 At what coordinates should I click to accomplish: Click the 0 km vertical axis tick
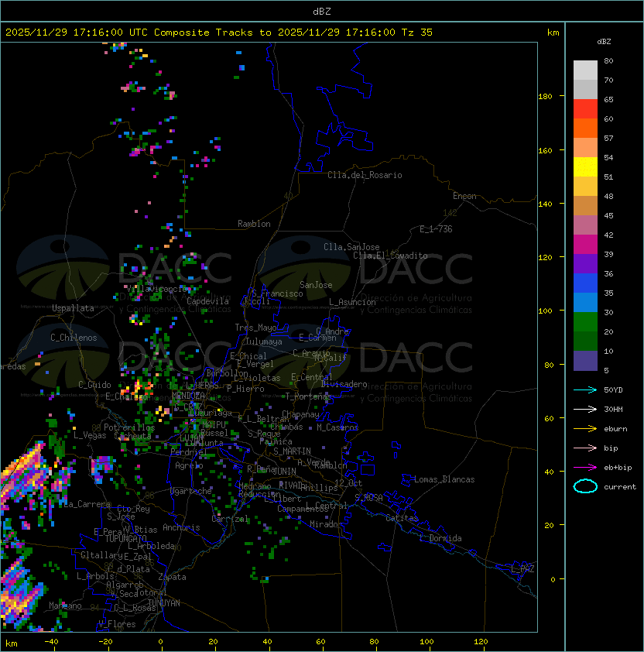click(553, 579)
